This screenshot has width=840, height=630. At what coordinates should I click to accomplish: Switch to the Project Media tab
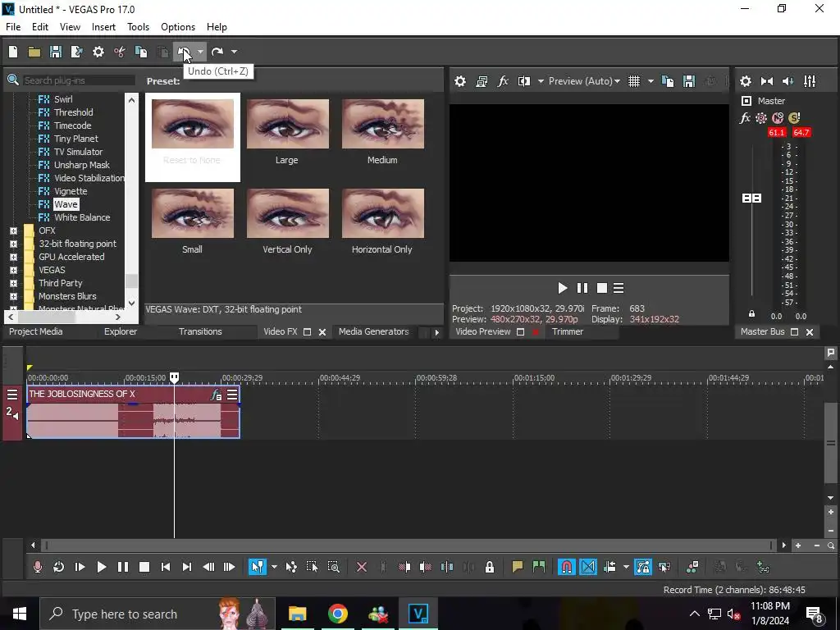[x=36, y=331]
